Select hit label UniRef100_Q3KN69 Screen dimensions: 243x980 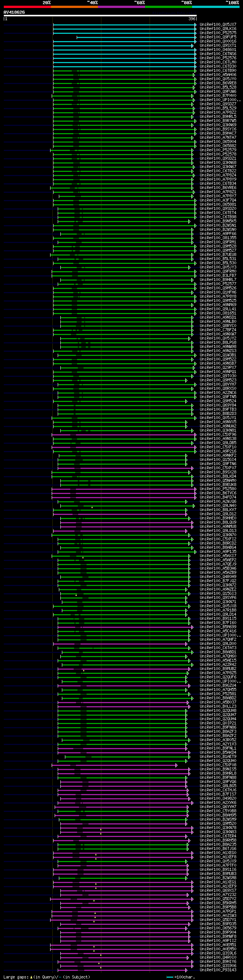pyautogui.click(x=218, y=125)
